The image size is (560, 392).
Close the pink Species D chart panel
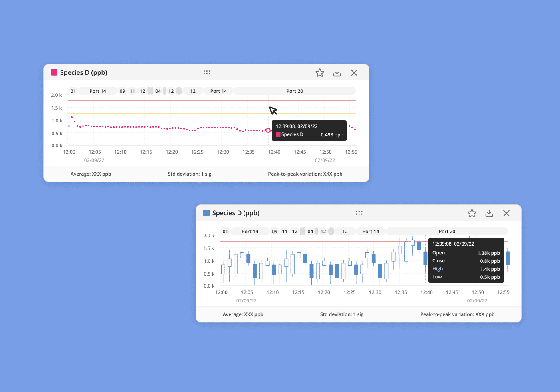pyautogui.click(x=354, y=73)
